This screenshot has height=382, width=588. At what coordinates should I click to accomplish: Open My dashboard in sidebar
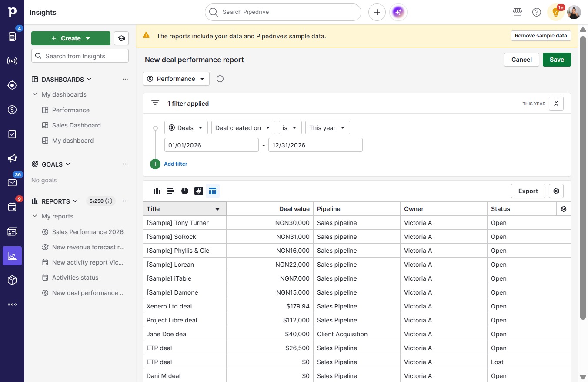click(x=73, y=141)
